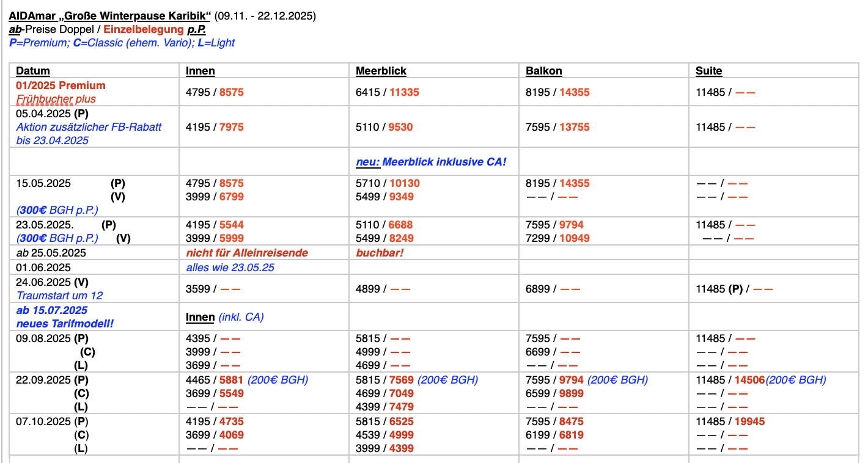Click the Innen price "4195 / 5544"
868x463 pixels.
pos(215,225)
